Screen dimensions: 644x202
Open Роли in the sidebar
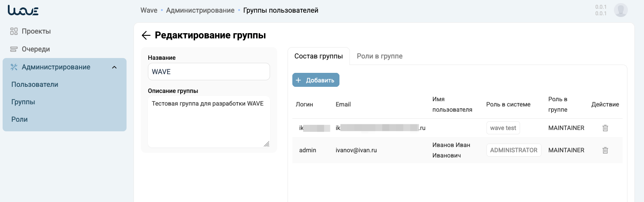coord(19,120)
